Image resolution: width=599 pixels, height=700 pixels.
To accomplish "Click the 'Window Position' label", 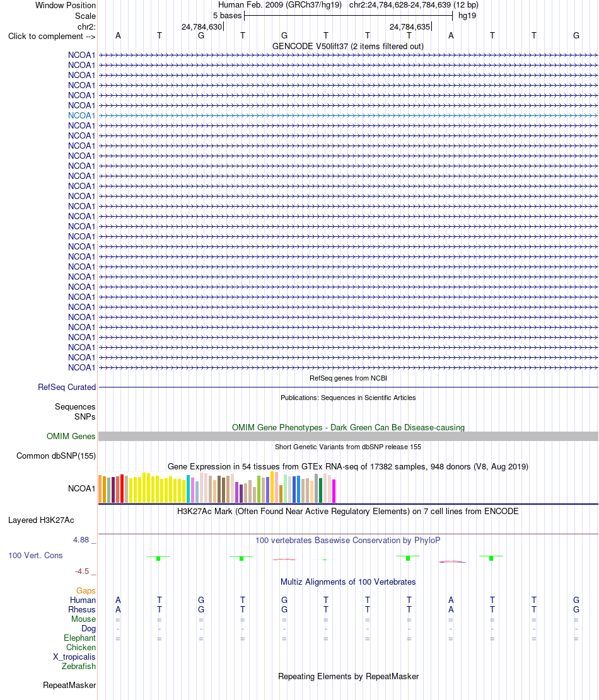I will 66,6.
